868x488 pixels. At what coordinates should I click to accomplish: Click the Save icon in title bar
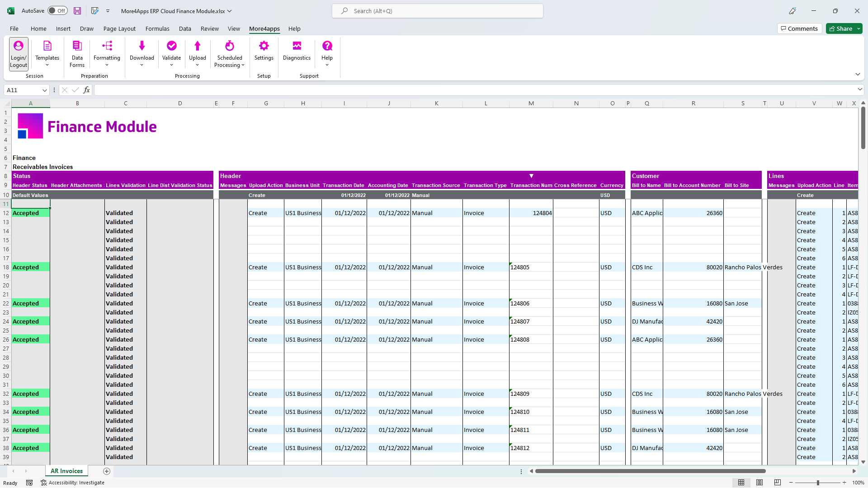tap(77, 11)
